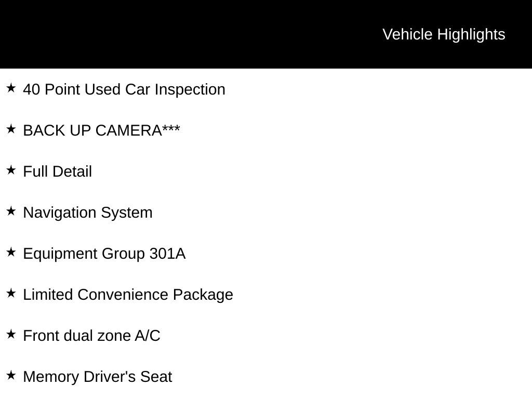Viewport: 532px width, 399px height.
Task: Select the star next to Equipment Group 301A
Action: coord(11,252)
